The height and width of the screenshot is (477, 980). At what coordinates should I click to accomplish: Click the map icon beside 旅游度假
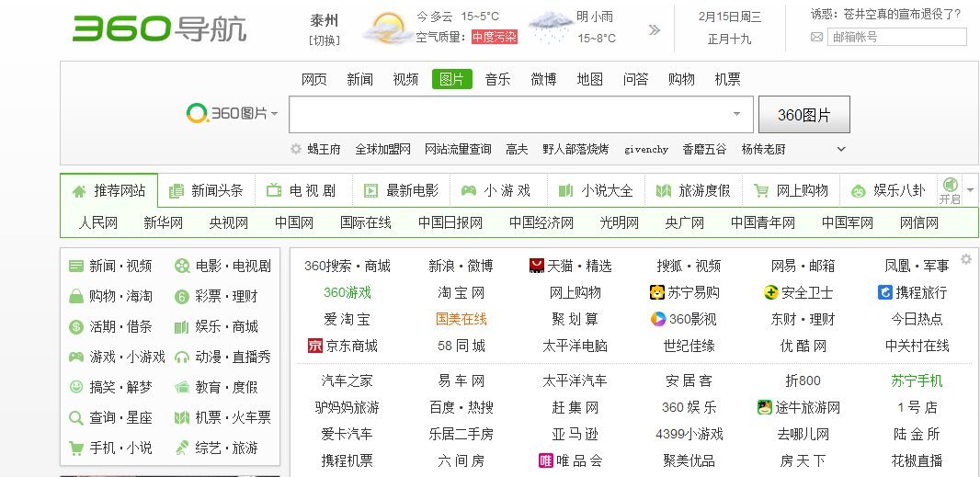click(x=663, y=190)
